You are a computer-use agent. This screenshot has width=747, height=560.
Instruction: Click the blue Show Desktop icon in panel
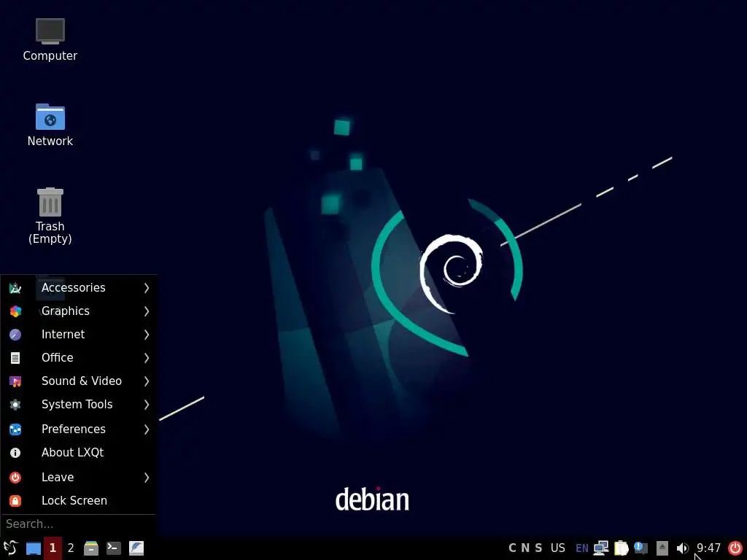34,548
